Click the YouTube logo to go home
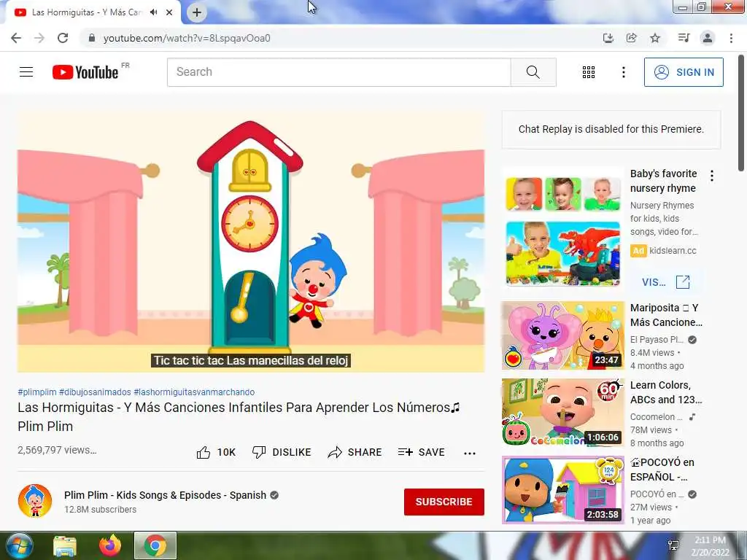The image size is (747, 560). [85, 72]
